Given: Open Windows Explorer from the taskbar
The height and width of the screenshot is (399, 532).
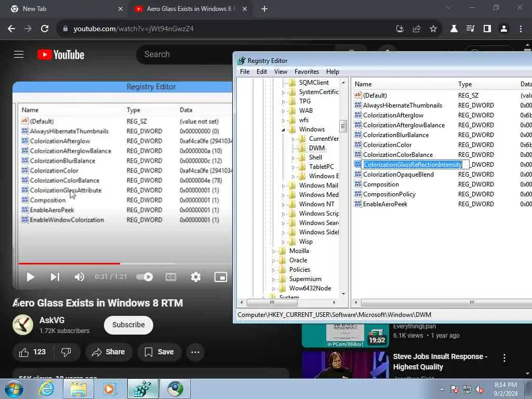Looking at the screenshot, I should 78,389.
